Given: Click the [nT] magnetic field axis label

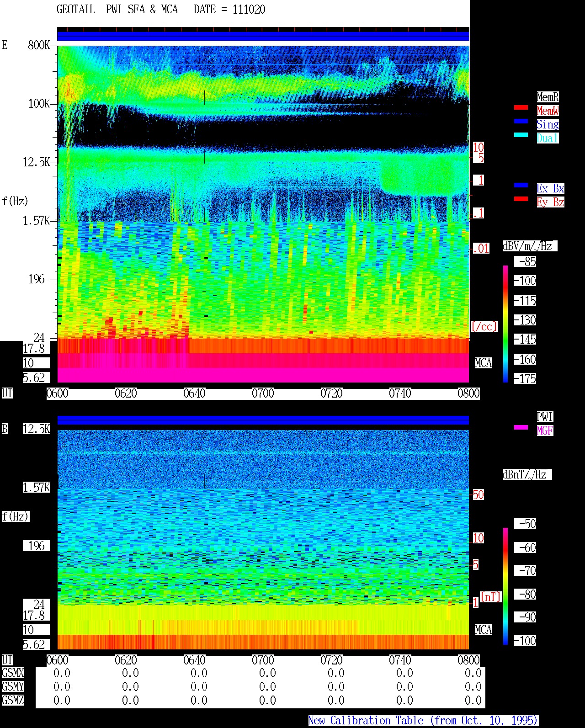Looking at the screenshot, I should 491,597.
